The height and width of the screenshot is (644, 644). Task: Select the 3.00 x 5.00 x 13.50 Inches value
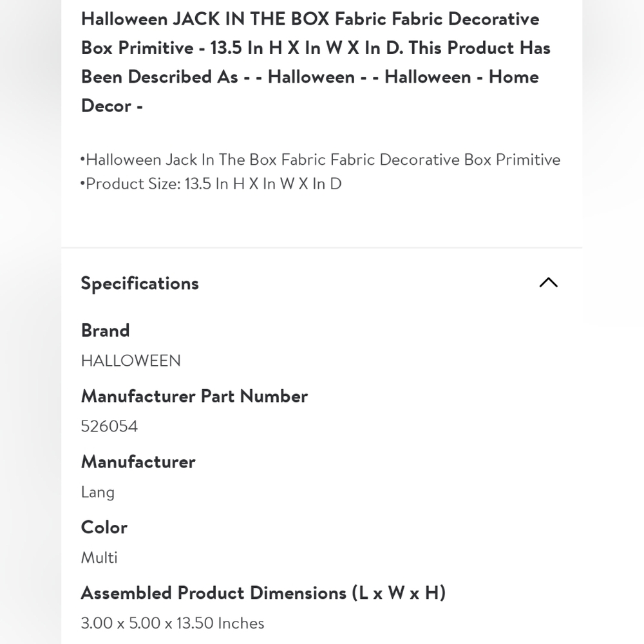click(x=173, y=623)
